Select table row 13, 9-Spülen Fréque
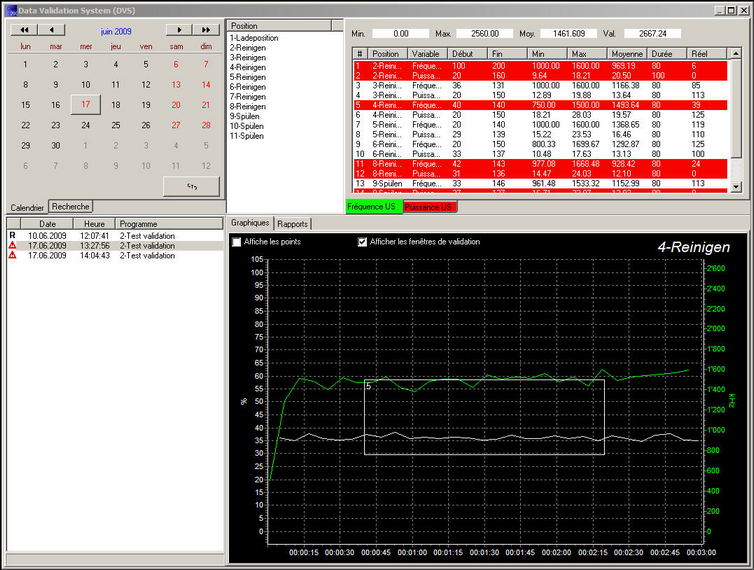The width and height of the screenshot is (754, 570). point(540,183)
